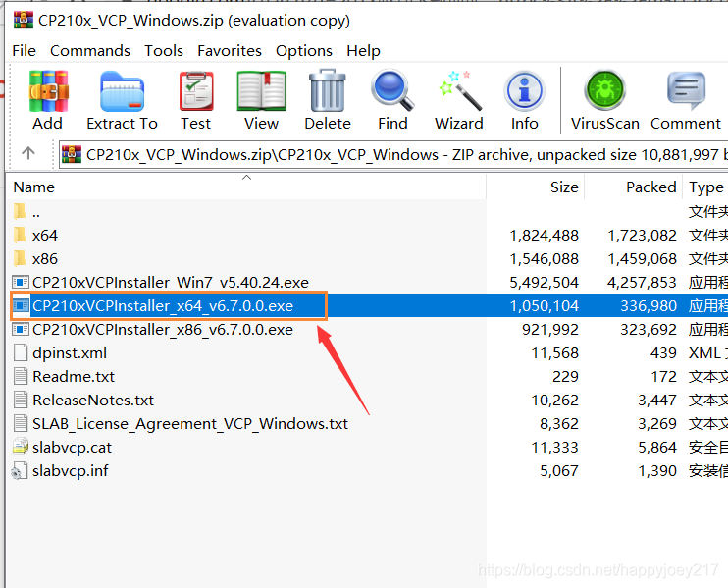Select the x64 folder icon

pyautogui.click(x=20, y=235)
